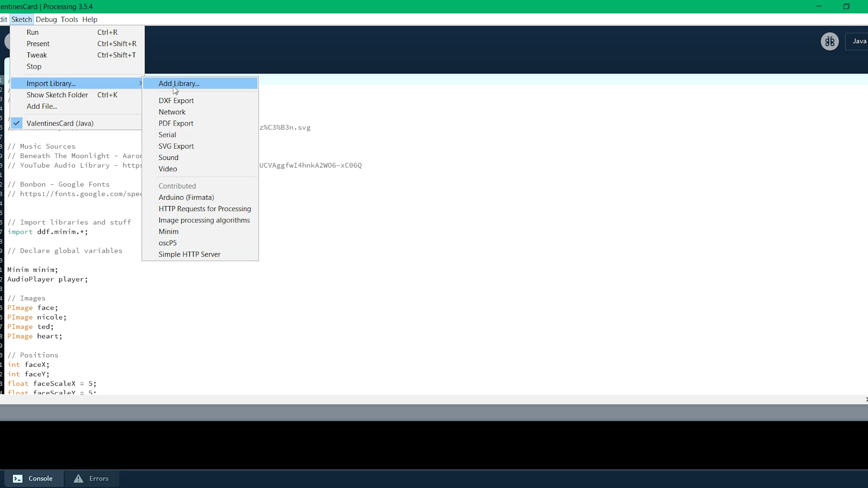868x488 pixels.
Task: Switch to the Errors tab
Action: tap(99, 479)
